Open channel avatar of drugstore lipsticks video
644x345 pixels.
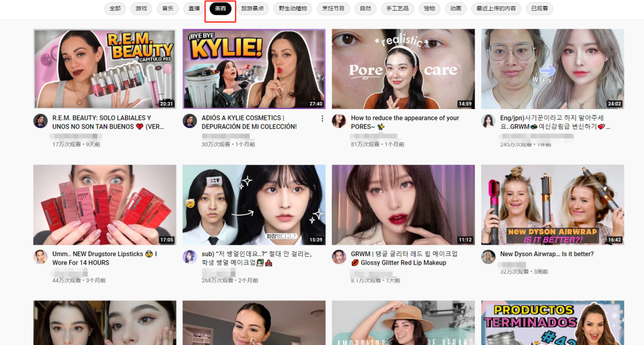click(41, 257)
